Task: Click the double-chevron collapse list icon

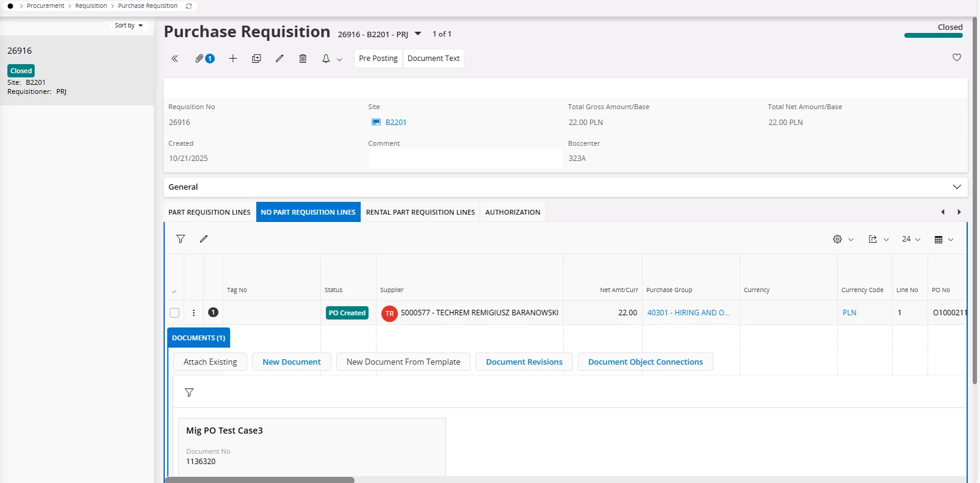Action: click(x=175, y=59)
